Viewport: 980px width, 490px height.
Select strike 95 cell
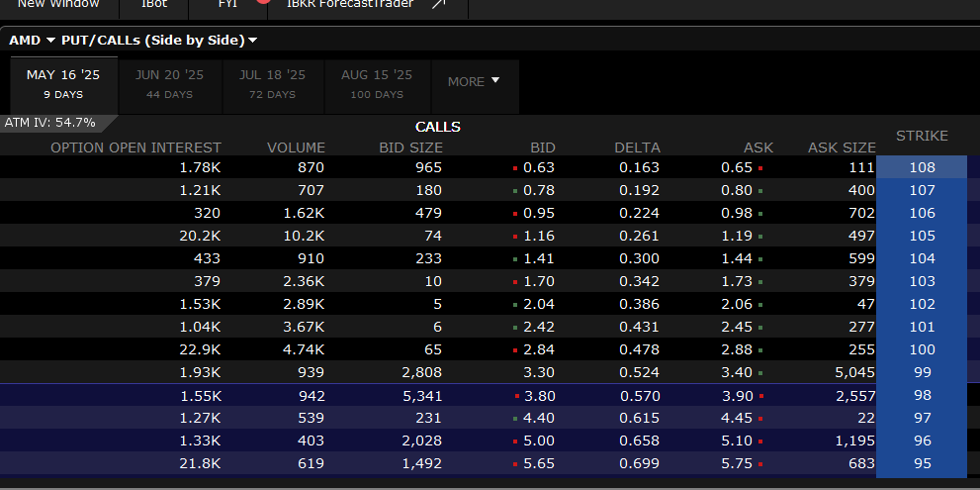point(922,463)
